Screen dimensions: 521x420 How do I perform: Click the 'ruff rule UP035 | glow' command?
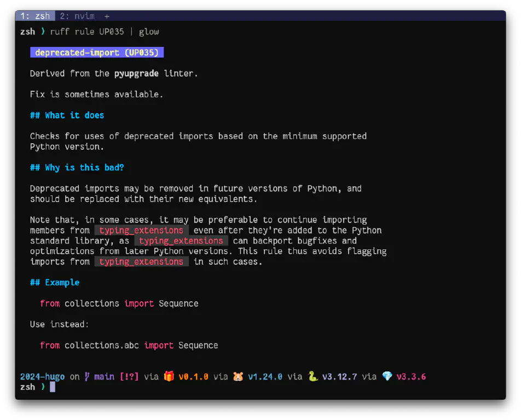pyautogui.click(x=105, y=32)
